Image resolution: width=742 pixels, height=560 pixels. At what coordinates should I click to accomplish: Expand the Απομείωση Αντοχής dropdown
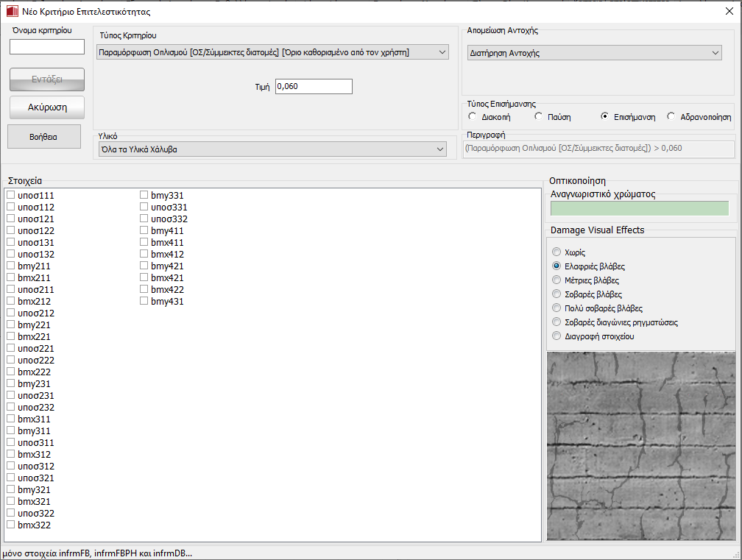594,53
